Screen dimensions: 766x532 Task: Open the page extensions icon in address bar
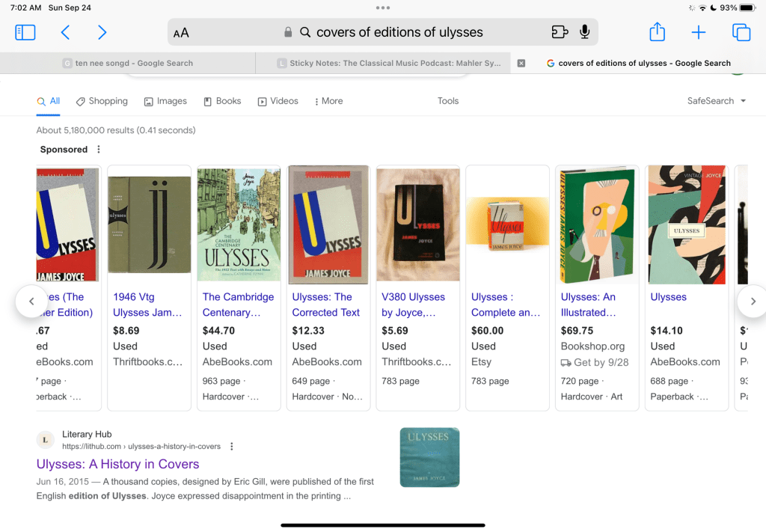coord(560,32)
